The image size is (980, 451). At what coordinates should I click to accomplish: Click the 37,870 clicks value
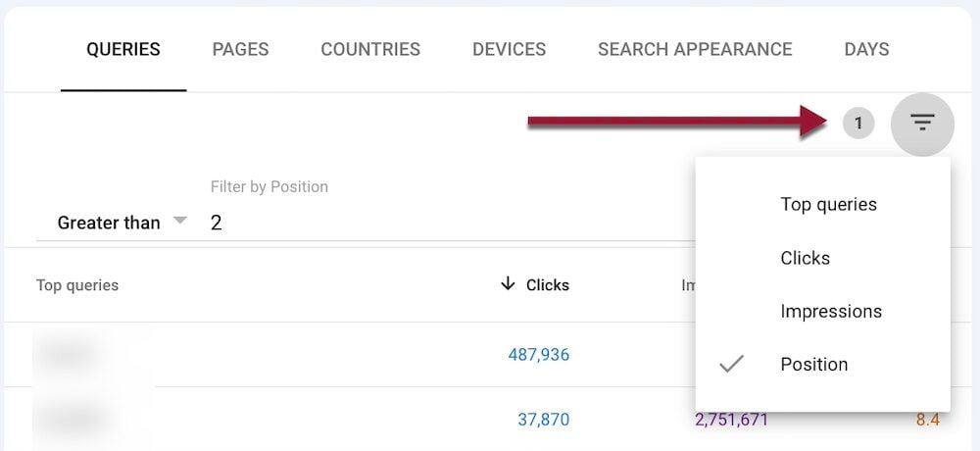(543, 420)
